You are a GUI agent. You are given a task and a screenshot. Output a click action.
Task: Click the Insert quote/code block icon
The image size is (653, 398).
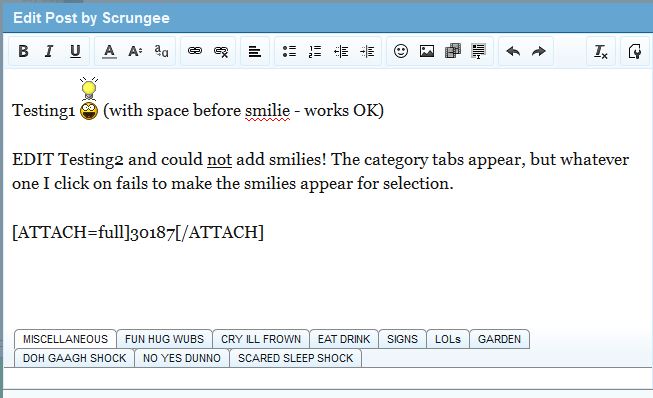coord(479,51)
